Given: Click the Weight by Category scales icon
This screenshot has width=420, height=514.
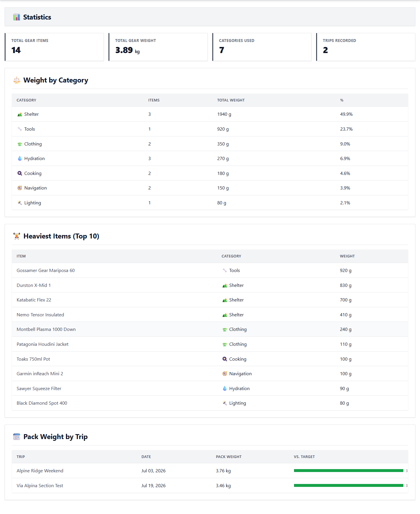Looking at the screenshot, I should pos(17,80).
